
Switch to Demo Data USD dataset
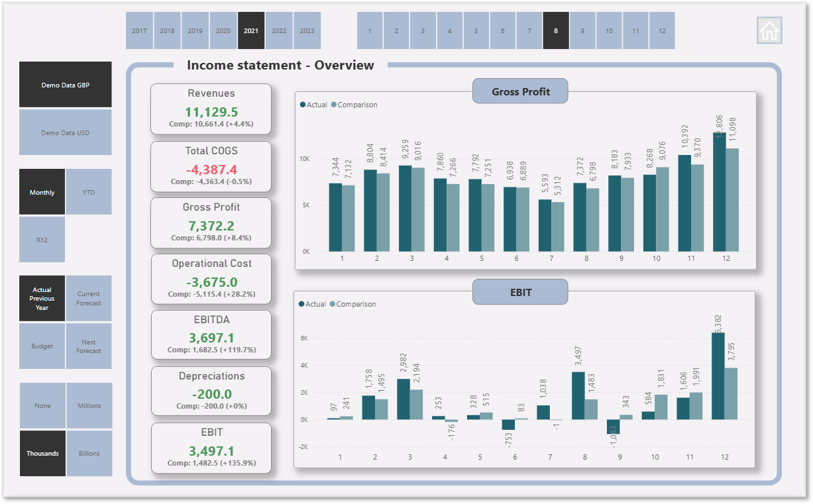tap(65, 132)
